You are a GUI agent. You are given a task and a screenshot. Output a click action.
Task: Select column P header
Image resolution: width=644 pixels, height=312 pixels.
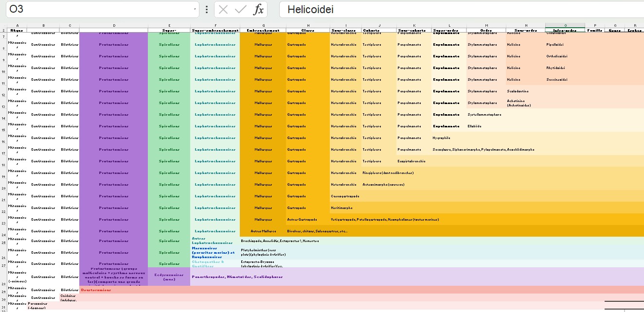(595, 25)
